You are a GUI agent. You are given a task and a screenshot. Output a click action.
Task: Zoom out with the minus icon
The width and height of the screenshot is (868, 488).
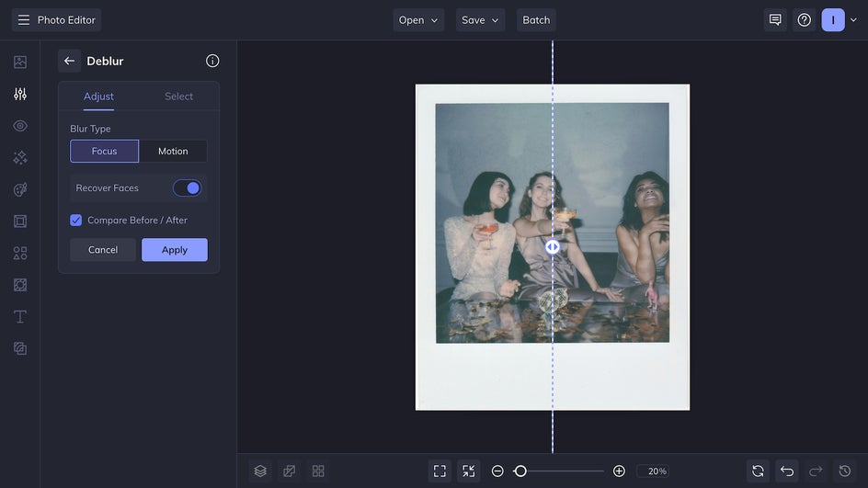pos(497,471)
